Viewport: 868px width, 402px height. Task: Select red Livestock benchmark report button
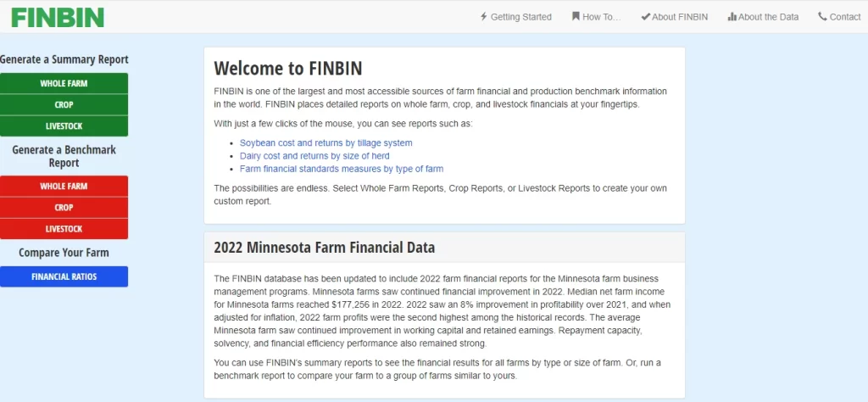(64, 229)
